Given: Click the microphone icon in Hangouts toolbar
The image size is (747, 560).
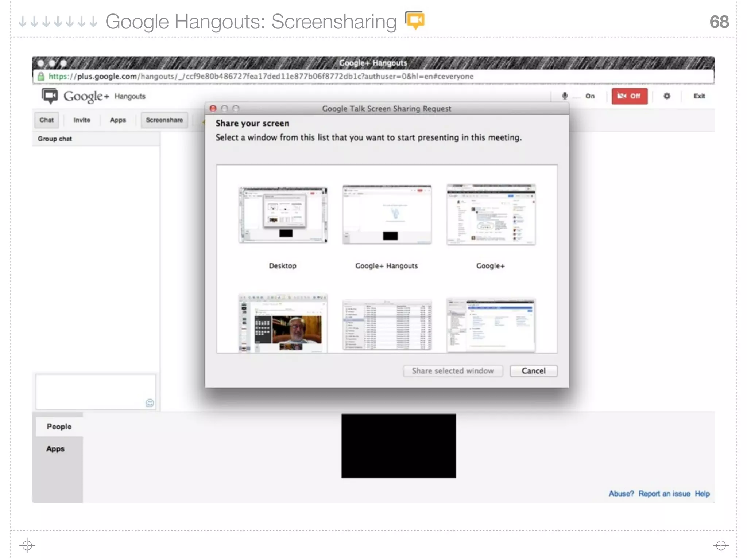Looking at the screenshot, I should point(565,96).
